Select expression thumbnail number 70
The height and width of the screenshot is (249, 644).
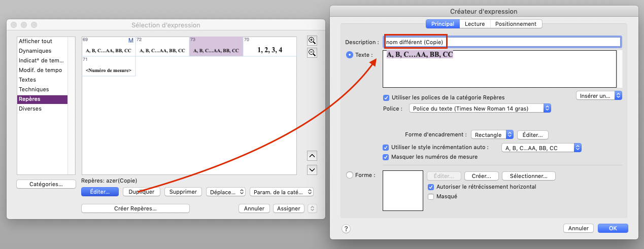click(269, 47)
